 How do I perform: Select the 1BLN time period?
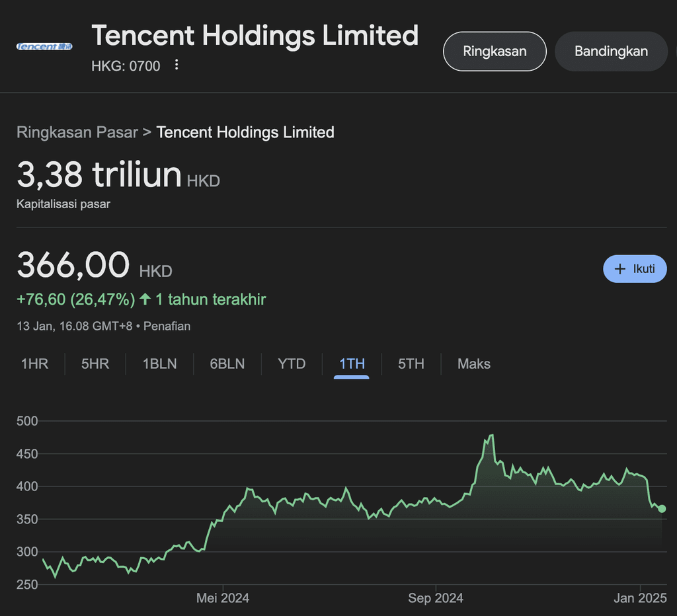[x=159, y=364]
